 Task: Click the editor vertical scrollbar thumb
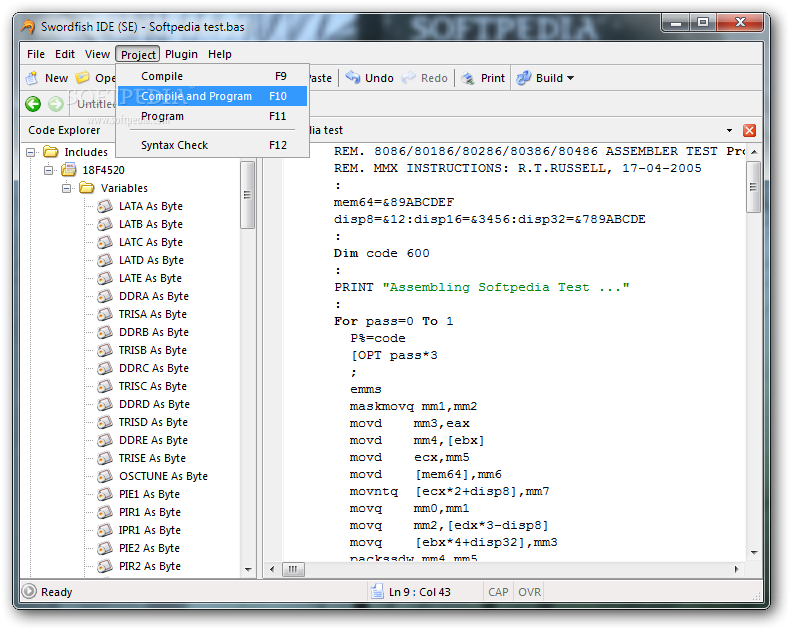click(x=753, y=187)
